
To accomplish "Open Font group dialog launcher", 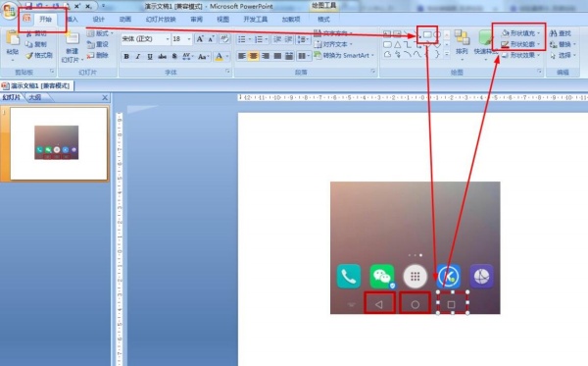I will click(x=227, y=71).
